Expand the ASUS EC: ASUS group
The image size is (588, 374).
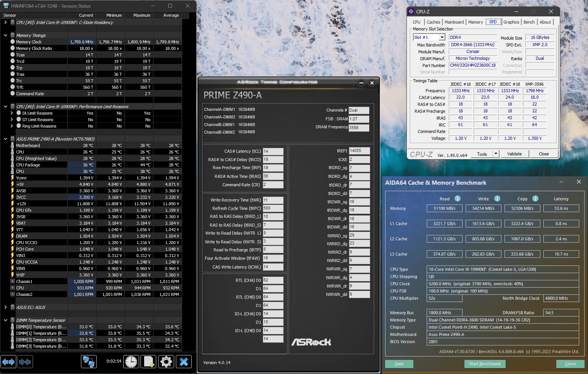pos(5,307)
